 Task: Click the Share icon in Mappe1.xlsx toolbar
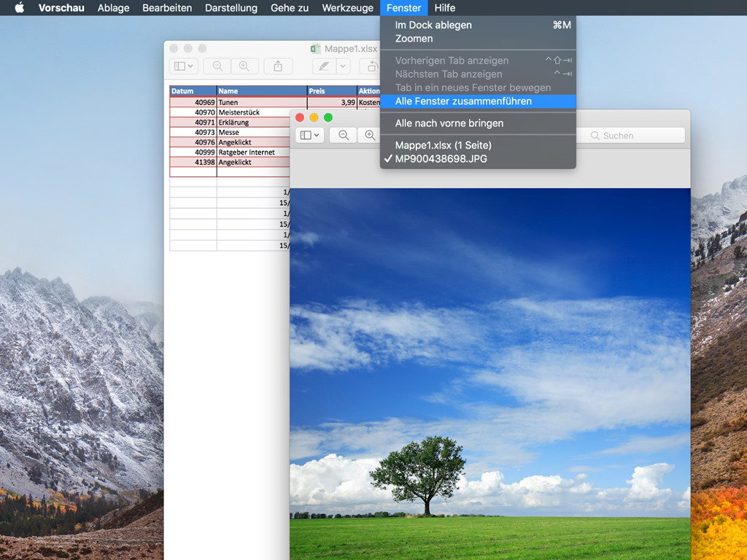278,66
